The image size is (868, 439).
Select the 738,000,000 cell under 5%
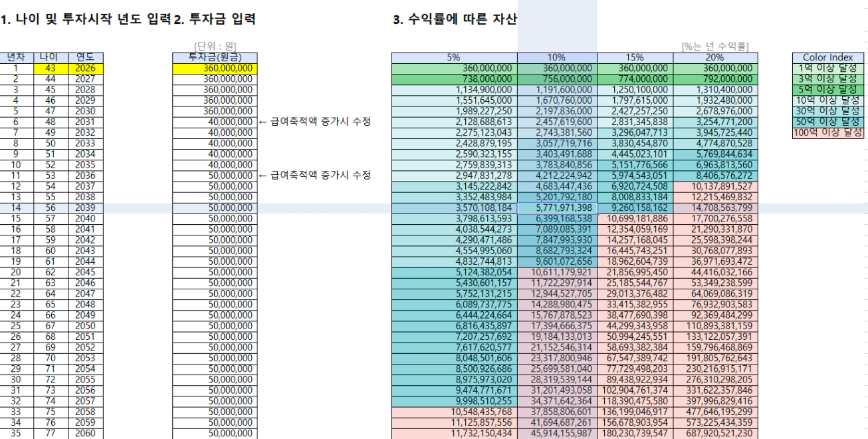click(x=454, y=78)
